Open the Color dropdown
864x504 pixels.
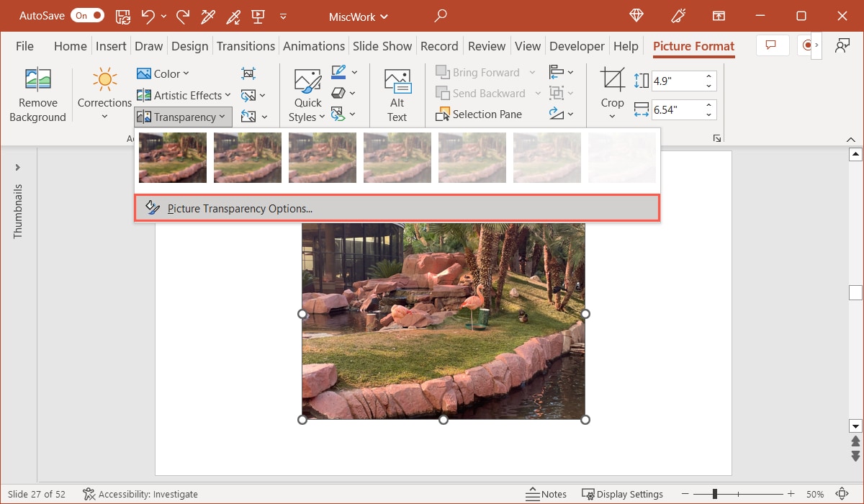pyautogui.click(x=163, y=73)
